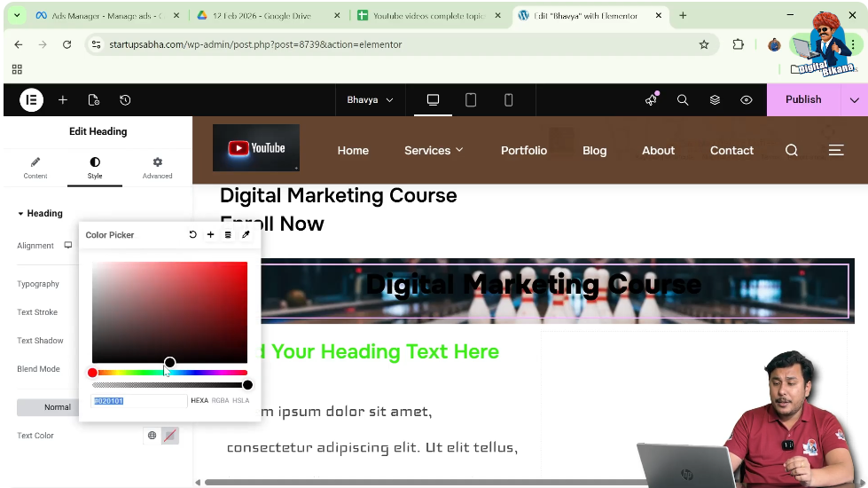
Task: Open the tab search dropdown arrow
Action: [17, 15]
